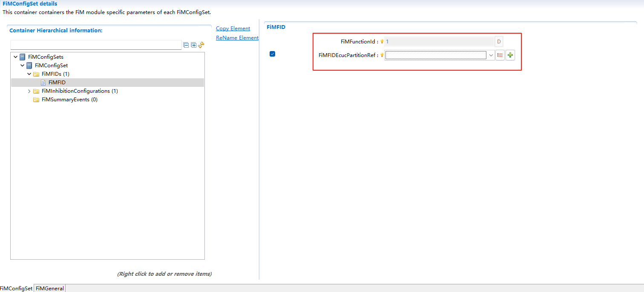Screen dimensions: 644x292
Task: Uncheck the checkbox in the FiMFID panel
Action: coord(272,54)
